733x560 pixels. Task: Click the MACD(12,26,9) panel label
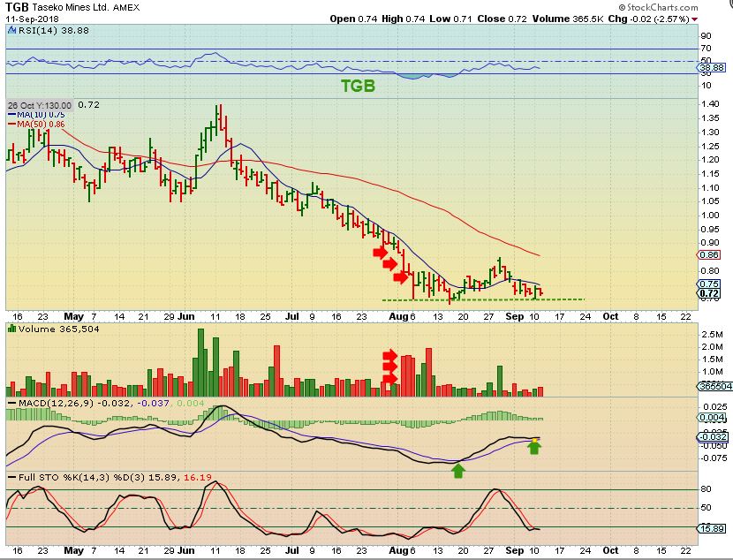point(57,403)
